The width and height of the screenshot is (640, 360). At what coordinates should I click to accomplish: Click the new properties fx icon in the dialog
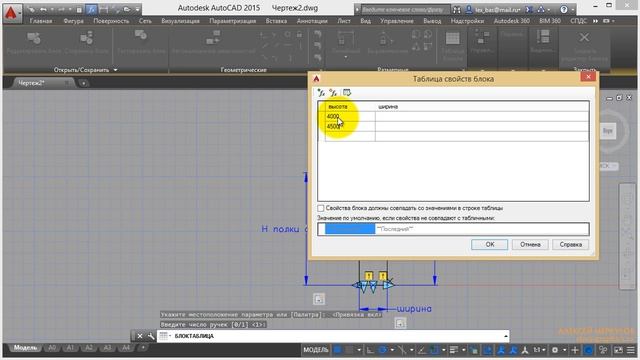coord(333,93)
